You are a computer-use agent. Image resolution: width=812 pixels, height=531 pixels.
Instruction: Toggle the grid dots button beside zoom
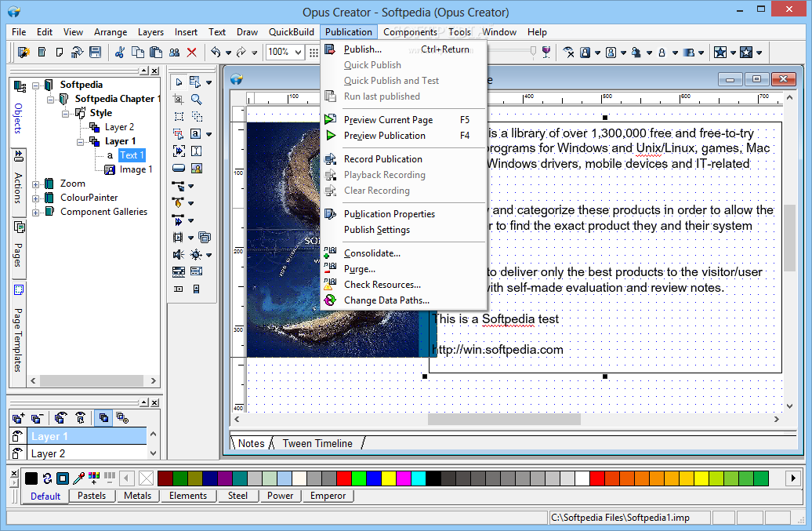click(x=314, y=53)
